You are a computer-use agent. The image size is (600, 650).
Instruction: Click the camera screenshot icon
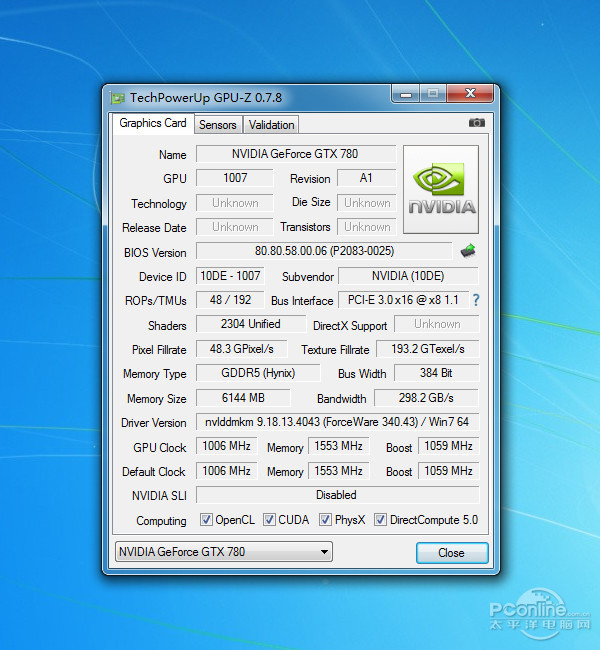click(x=476, y=123)
